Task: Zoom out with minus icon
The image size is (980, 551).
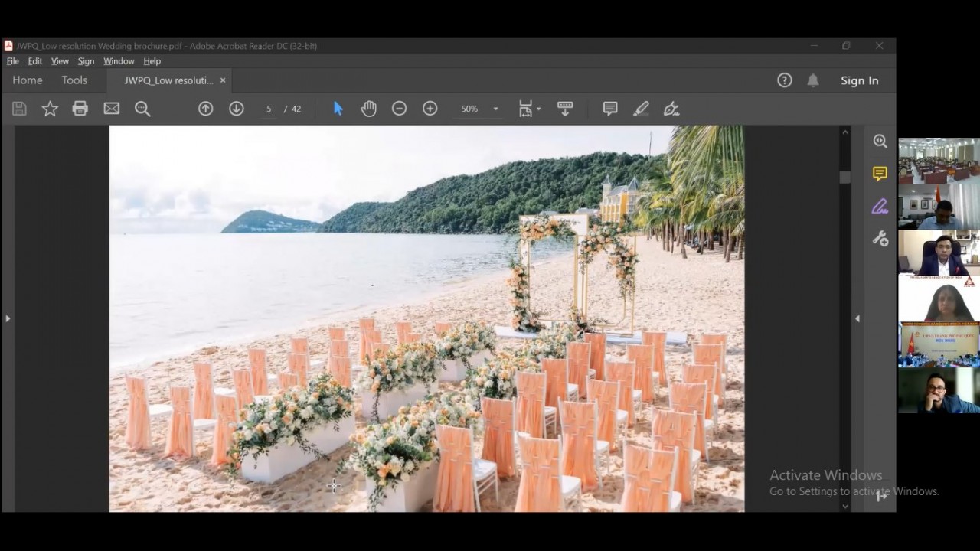Action: [x=399, y=109]
